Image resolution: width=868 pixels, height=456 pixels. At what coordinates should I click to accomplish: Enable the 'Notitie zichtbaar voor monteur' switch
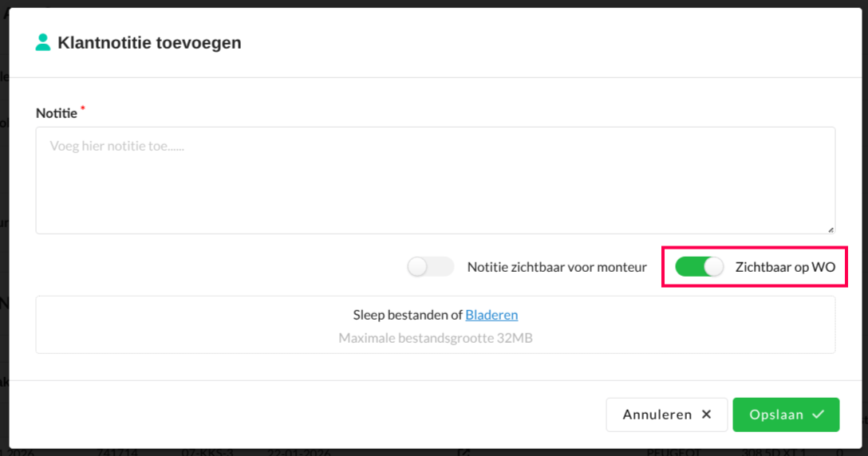pos(430,267)
